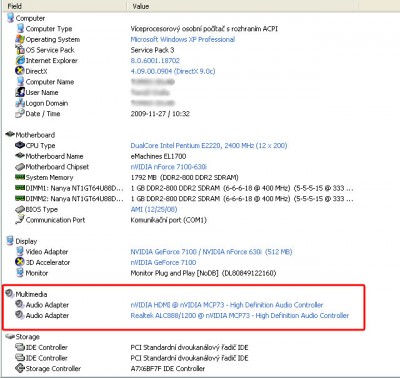
Task: Click the DirectX row icon
Action: pos(20,71)
